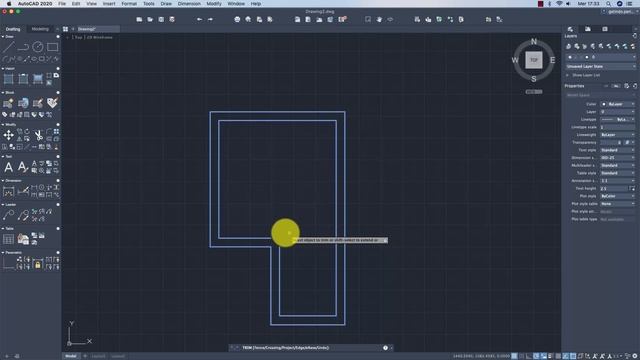This screenshot has height=360, width=640.
Task: Select the Array tool in Modify panel
Action: click(x=56, y=131)
